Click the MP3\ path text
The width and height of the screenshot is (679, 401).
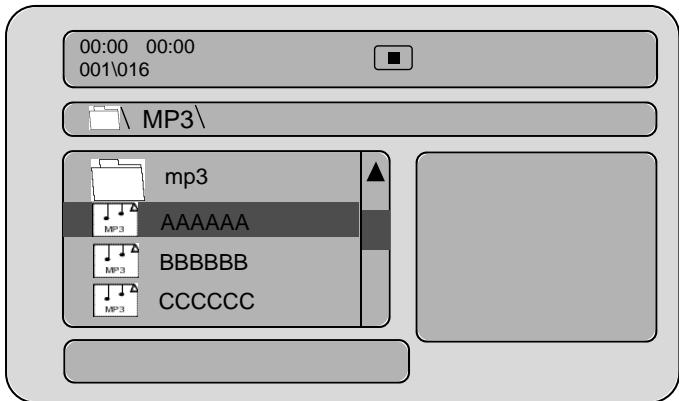point(174,118)
